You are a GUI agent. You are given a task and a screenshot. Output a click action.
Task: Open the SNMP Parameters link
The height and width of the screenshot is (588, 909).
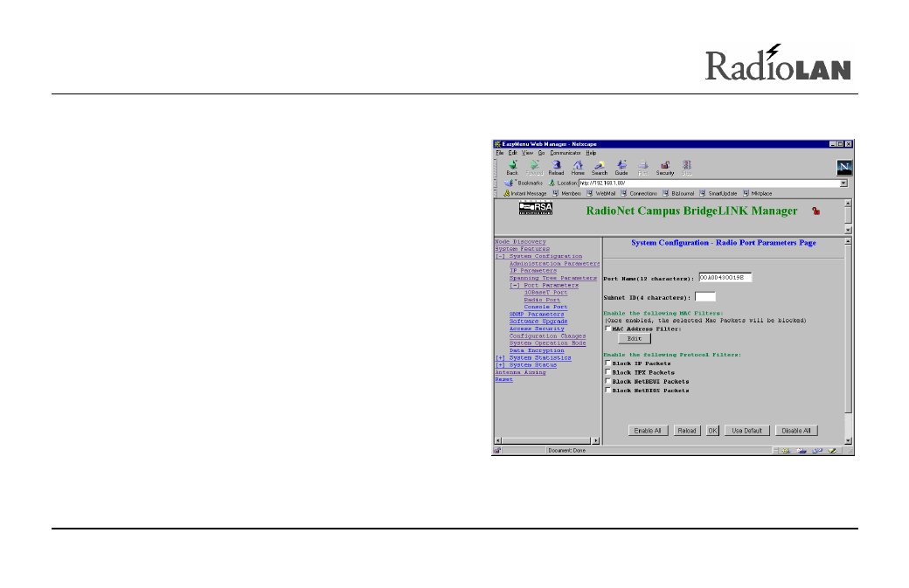click(x=537, y=314)
